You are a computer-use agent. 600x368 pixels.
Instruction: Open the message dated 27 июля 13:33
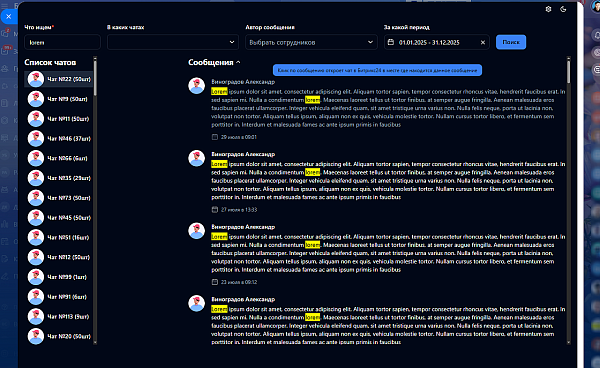[x=388, y=181]
